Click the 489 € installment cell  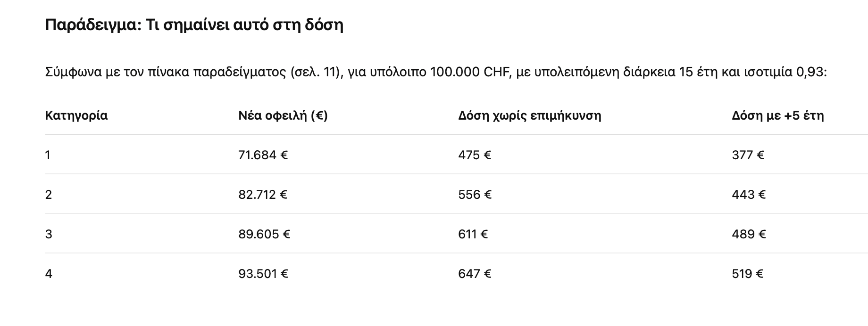tap(749, 234)
